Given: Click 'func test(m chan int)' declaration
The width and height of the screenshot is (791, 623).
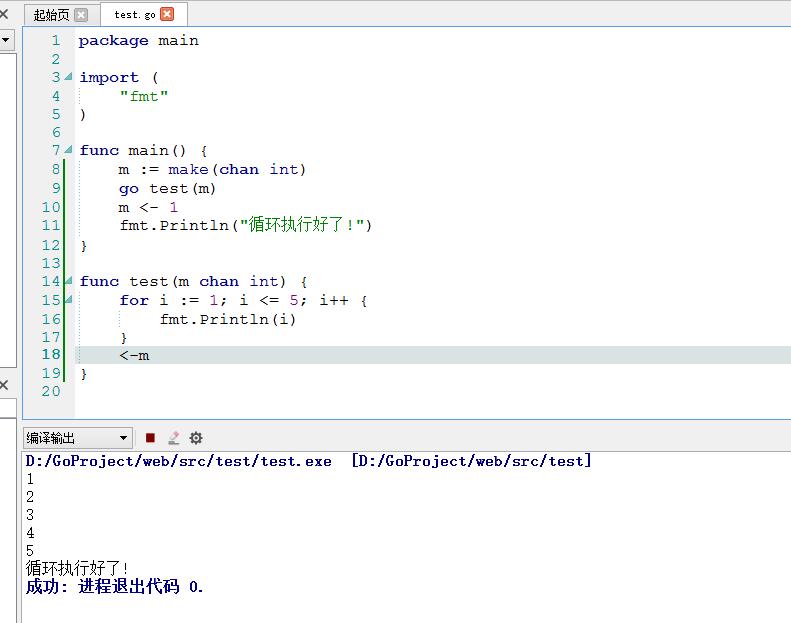Looking at the screenshot, I should coord(193,281).
